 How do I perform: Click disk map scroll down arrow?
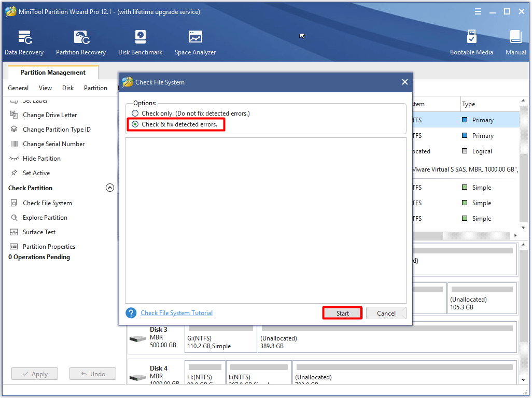523,380
